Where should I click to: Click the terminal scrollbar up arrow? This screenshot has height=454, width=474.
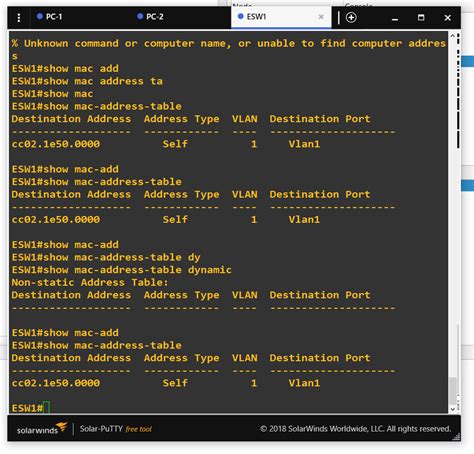452,35
